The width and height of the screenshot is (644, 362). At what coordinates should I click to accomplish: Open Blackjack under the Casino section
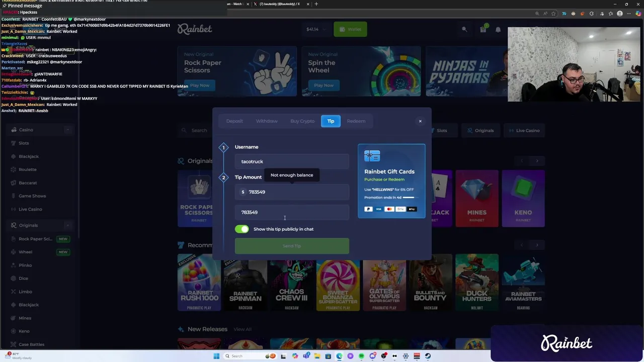click(28, 156)
